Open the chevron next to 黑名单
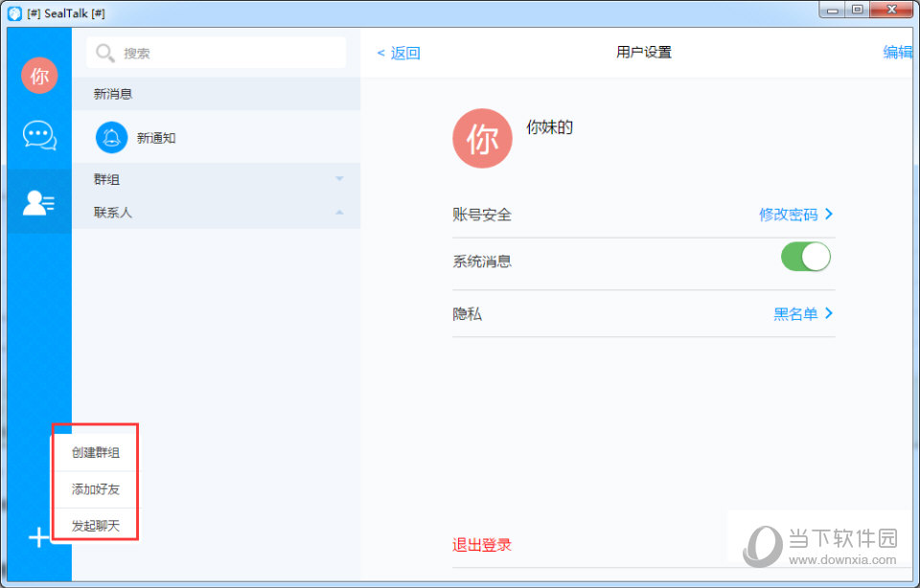 828,313
